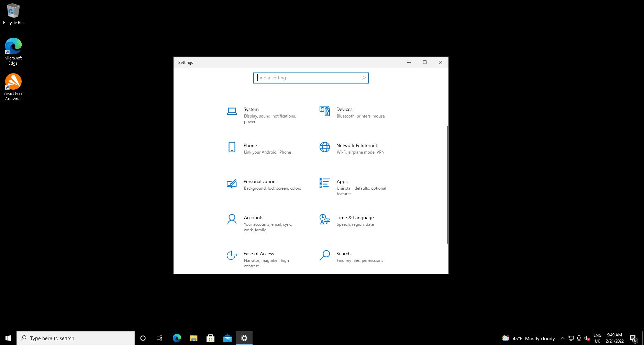The width and height of the screenshot is (644, 345).
Task: Open the Time & Language icon
Action: [x=325, y=219]
